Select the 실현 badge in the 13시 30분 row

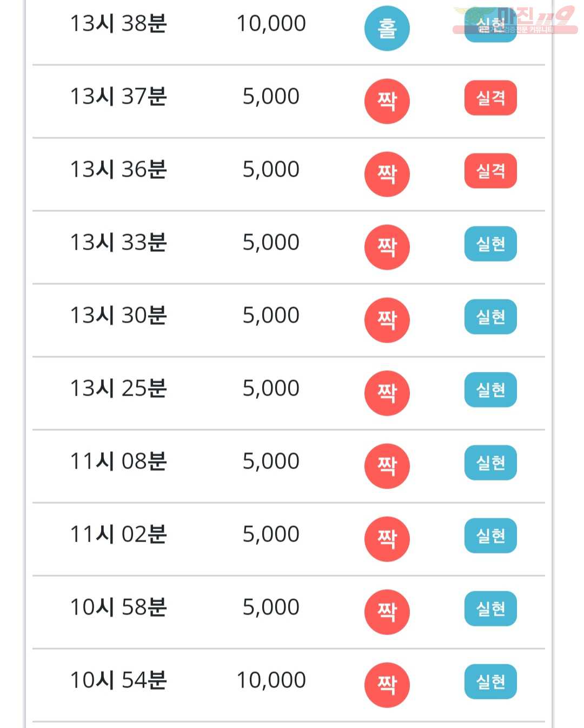click(490, 317)
